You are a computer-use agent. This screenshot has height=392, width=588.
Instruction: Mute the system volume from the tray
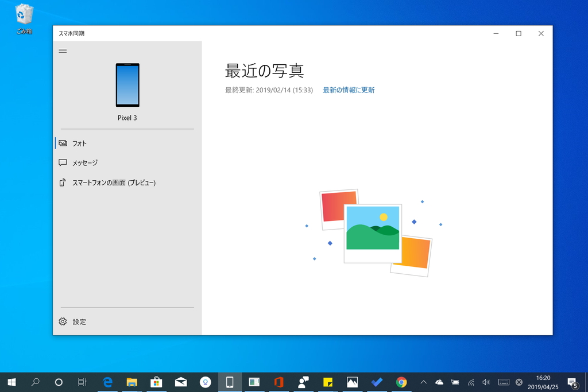(486, 382)
